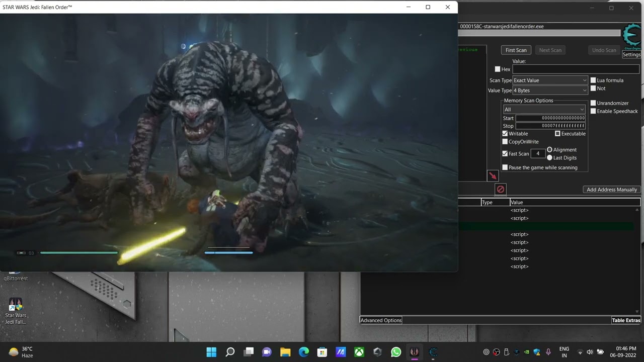Tick the Not checkbox
Image resolution: width=644 pixels, height=362 pixels.
coord(593,88)
